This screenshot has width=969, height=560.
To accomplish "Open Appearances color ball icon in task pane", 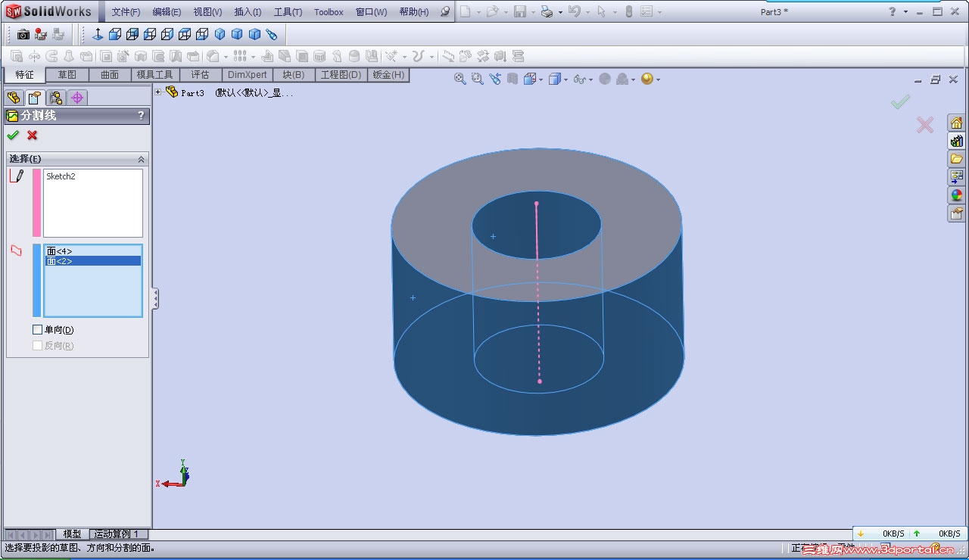I will coord(956,195).
